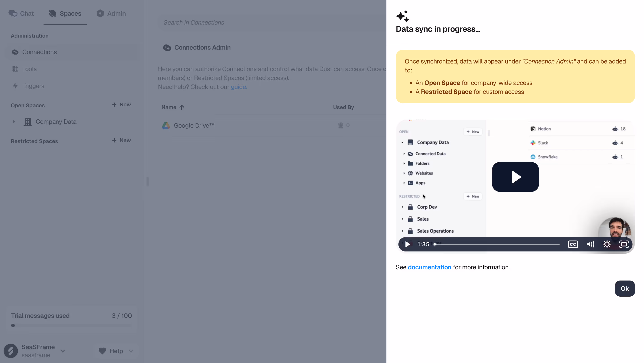
Task: Expand the Company Data space tree
Action: pos(14,122)
